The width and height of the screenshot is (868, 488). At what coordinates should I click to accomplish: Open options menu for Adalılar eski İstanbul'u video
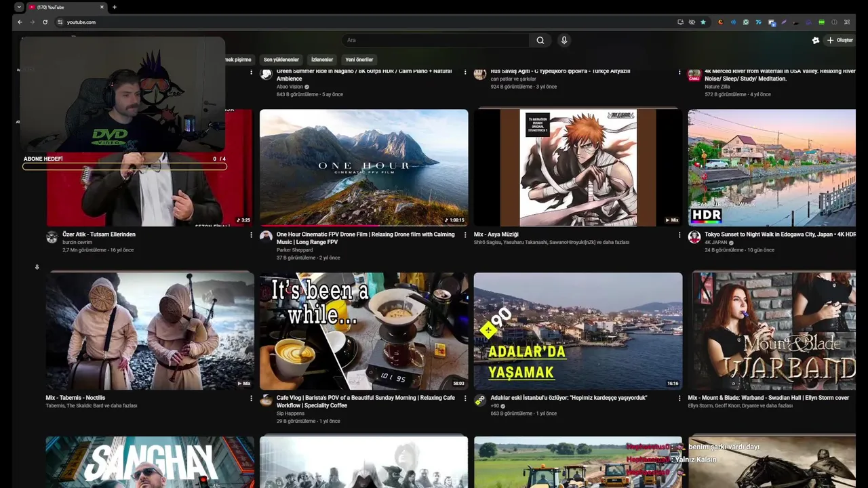(679, 399)
